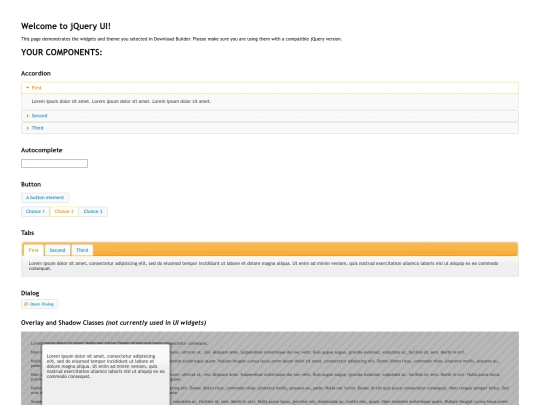Click 'A button element' button
This screenshot has width=540, height=405.
45,198
